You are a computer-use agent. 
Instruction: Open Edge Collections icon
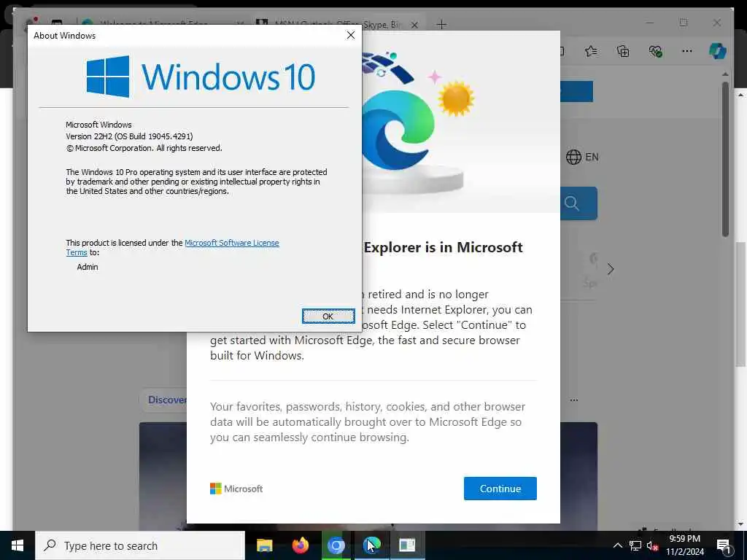coord(623,51)
